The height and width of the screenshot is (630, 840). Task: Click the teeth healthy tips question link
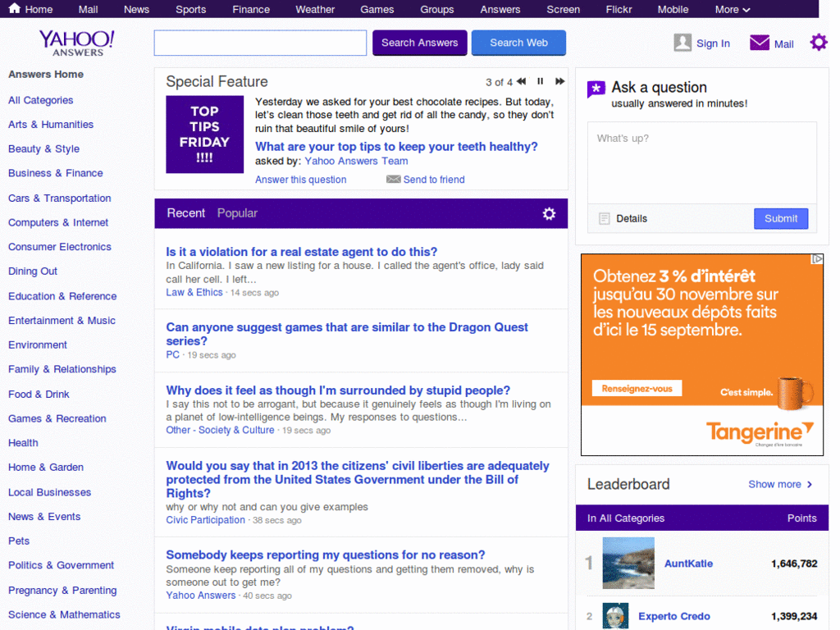[396, 147]
